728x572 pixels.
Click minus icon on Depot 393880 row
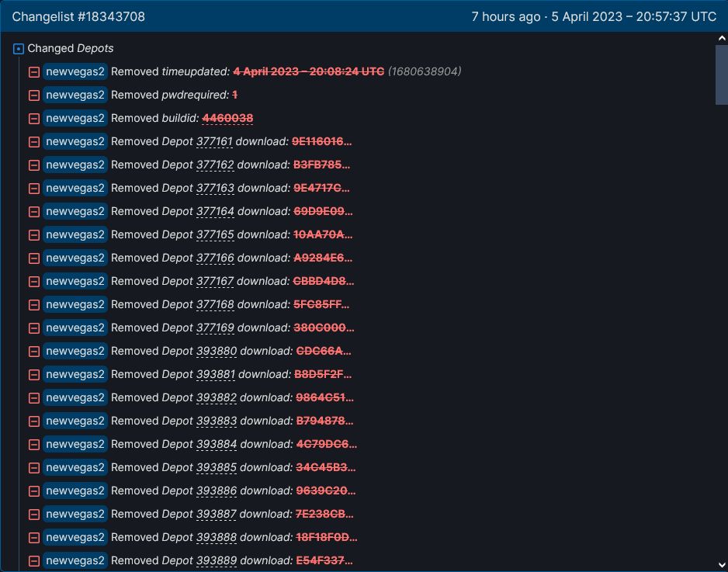click(34, 352)
